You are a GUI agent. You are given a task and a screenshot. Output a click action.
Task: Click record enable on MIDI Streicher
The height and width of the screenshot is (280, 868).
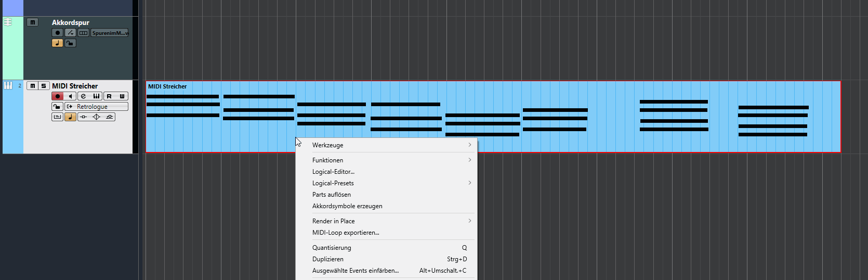pos(57,96)
